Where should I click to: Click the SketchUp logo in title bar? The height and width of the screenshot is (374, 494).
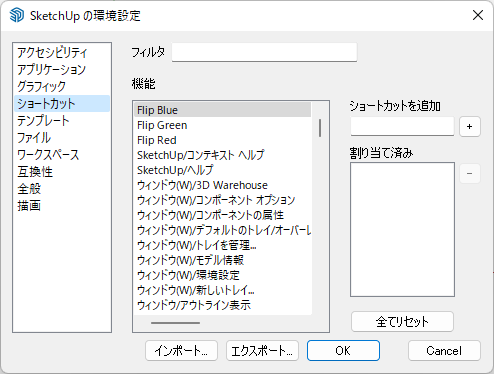pos(16,15)
